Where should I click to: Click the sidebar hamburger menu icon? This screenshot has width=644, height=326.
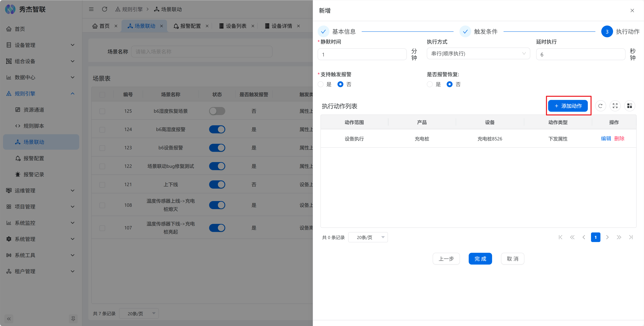[x=91, y=9]
